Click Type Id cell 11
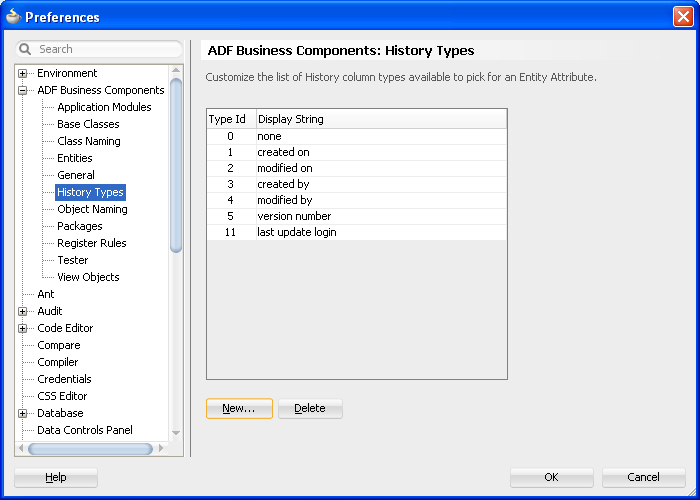700x500 pixels. (230, 233)
